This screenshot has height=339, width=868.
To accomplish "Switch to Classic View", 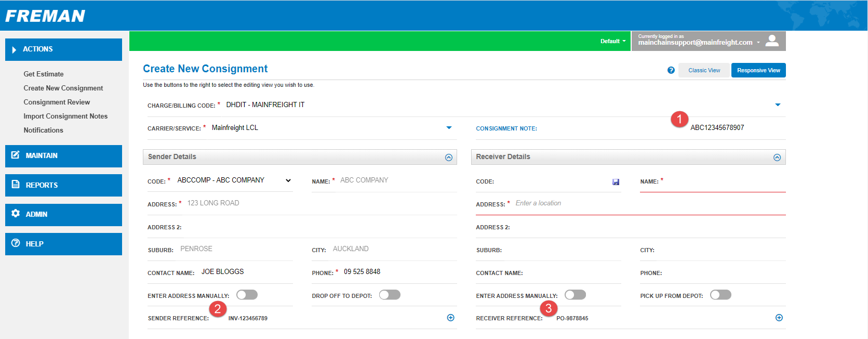I will pyautogui.click(x=704, y=70).
